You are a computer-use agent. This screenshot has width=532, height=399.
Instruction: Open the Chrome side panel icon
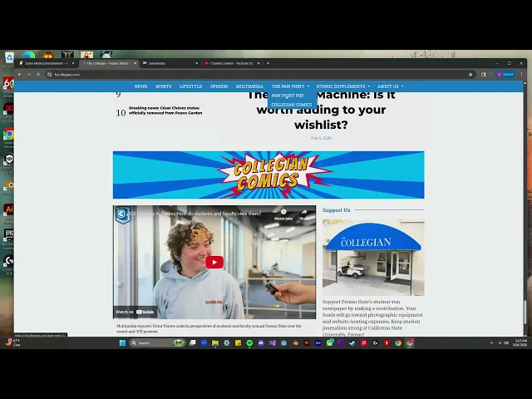coord(484,74)
